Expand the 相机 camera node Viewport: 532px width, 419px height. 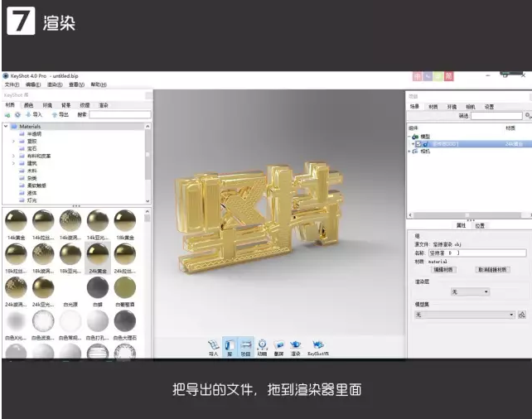pyautogui.click(x=409, y=152)
